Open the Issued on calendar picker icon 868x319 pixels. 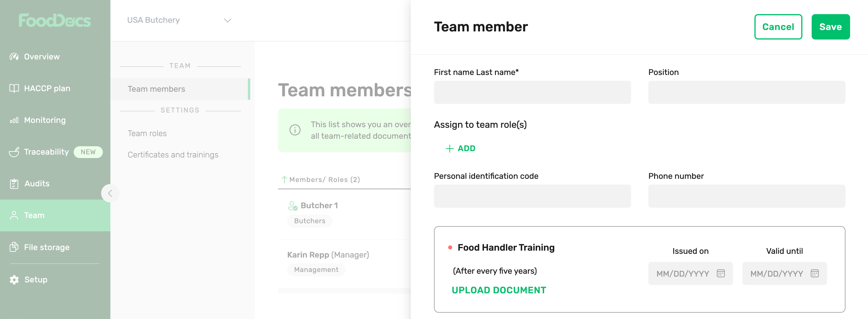[720, 273]
